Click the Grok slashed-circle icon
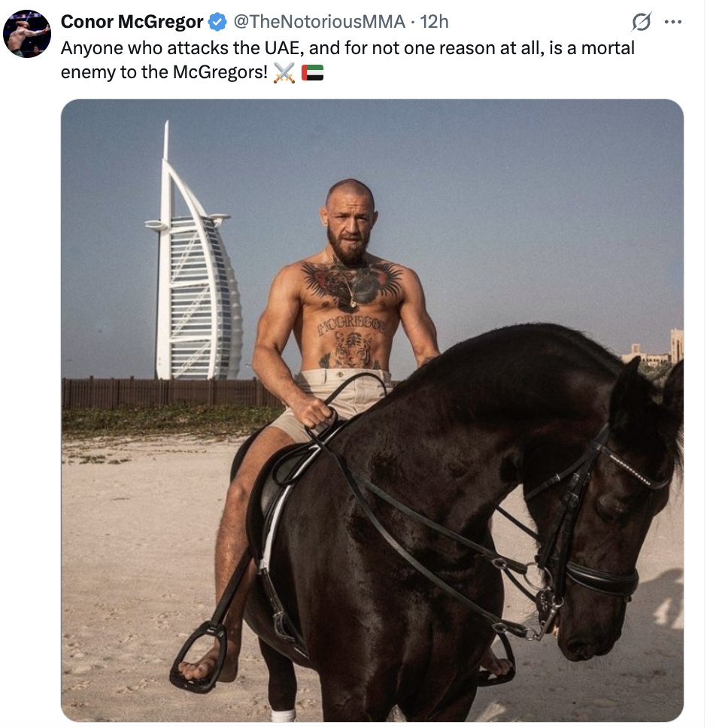The height and width of the screenshot is (728, 716). 642,22
